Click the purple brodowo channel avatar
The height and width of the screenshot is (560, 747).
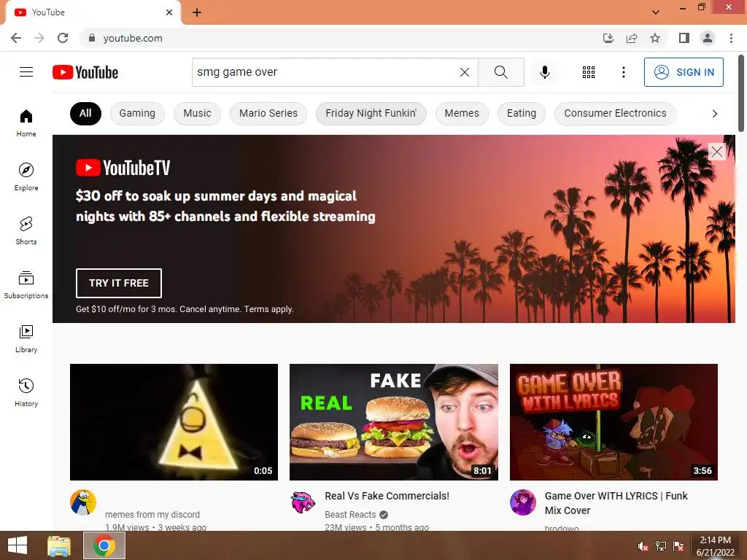pos(523,502)
